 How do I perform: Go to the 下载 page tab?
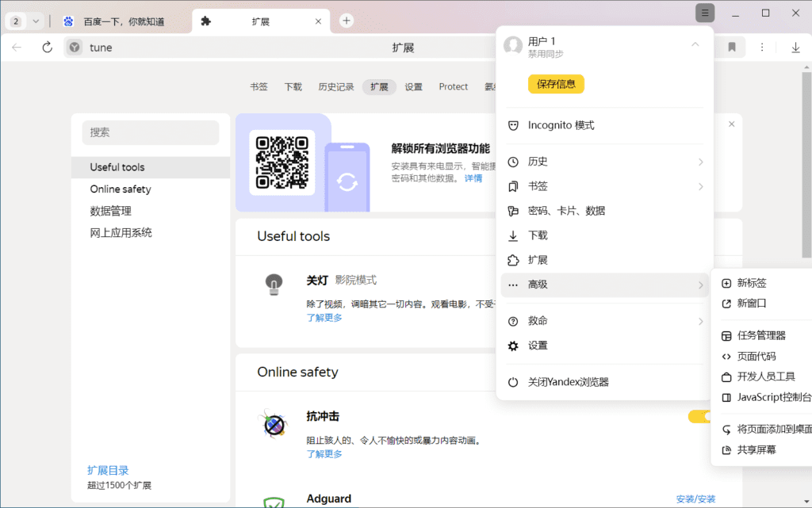click(293, 87)
